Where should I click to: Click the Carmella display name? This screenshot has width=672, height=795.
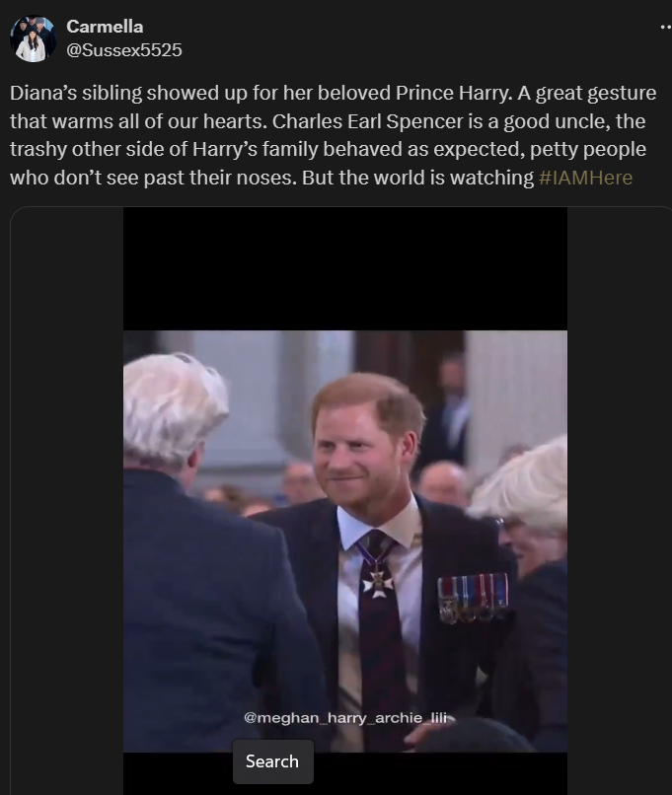coord(105,27)
